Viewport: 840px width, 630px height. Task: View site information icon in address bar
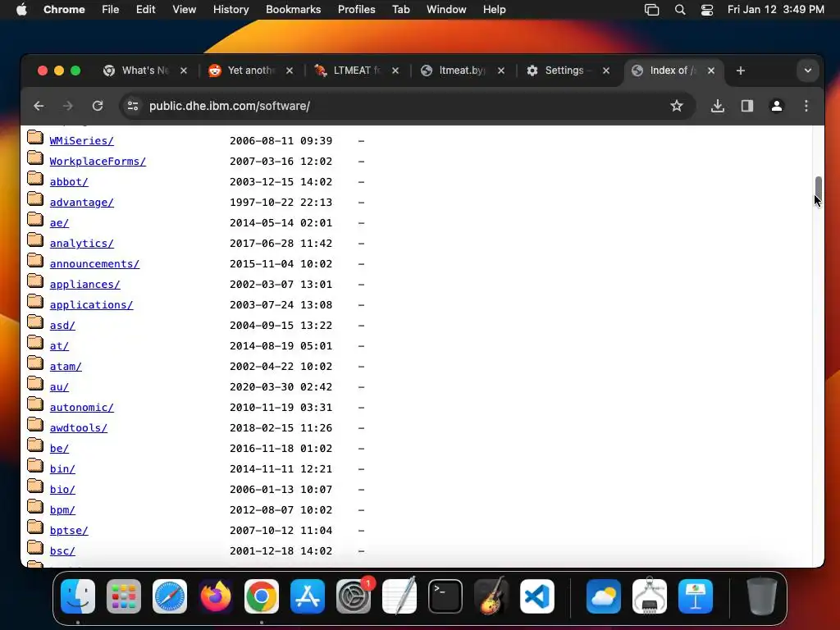133,106
